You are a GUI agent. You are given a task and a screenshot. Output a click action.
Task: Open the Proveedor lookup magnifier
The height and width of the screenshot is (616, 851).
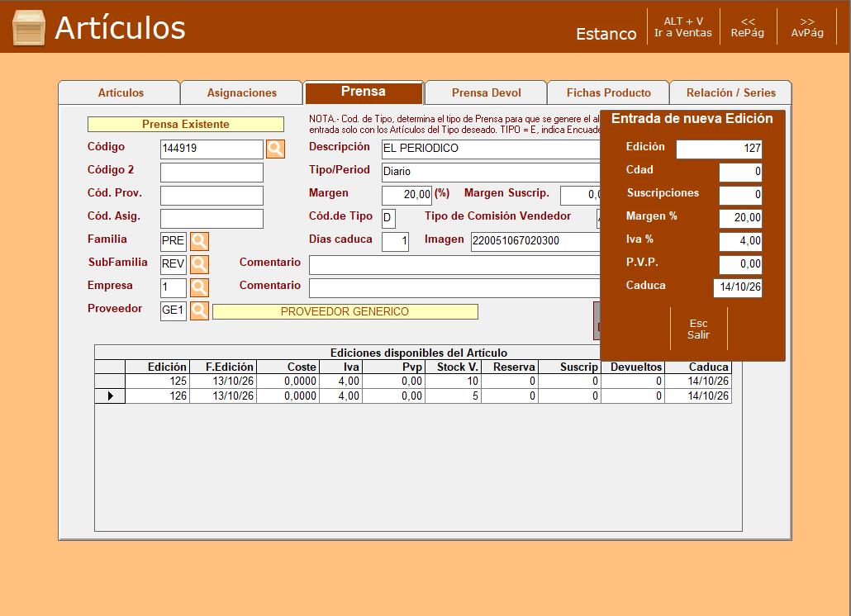pos(199,310)
